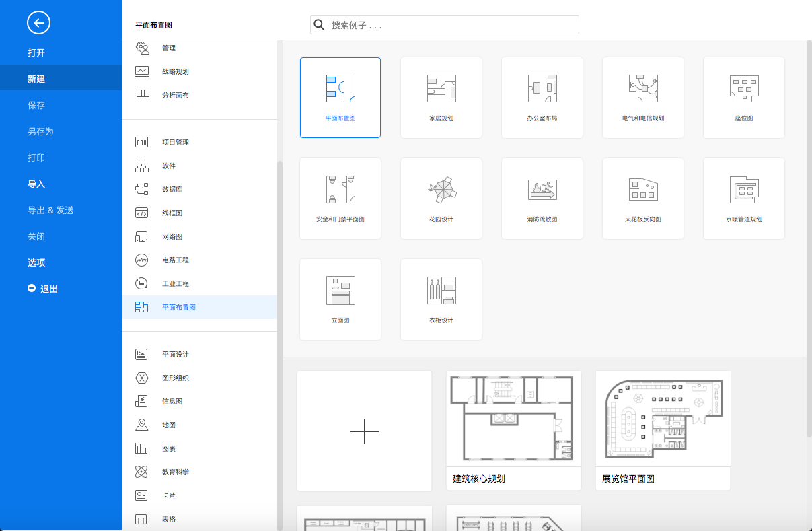Viewport: 812px width, 531px height.
Task: Click the back arrow icon
Action: click(38, 23)
